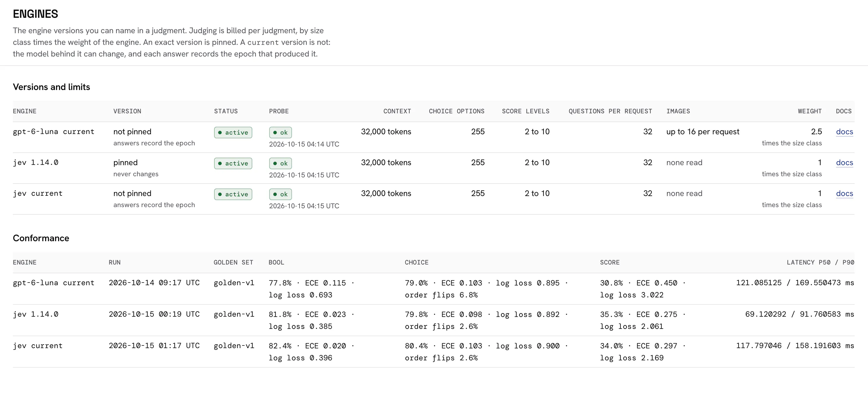Click 'jev 1.14.0' in Versions table

point(36,163)
